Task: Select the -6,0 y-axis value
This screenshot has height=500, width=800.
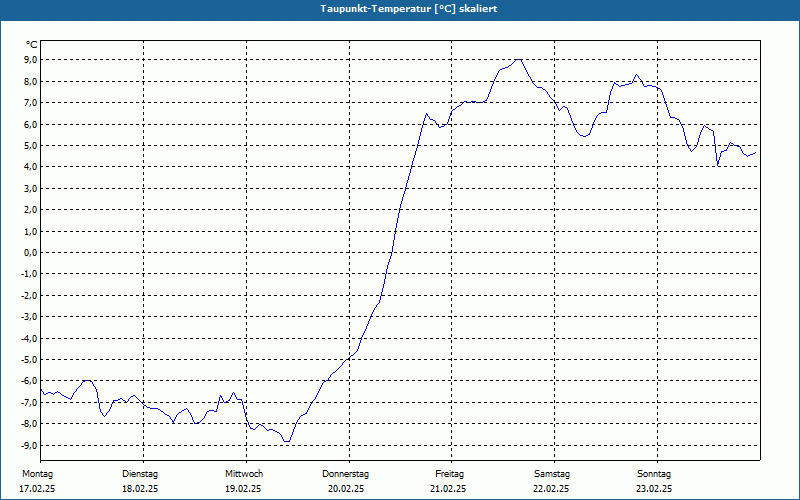Action: (29, 381)
